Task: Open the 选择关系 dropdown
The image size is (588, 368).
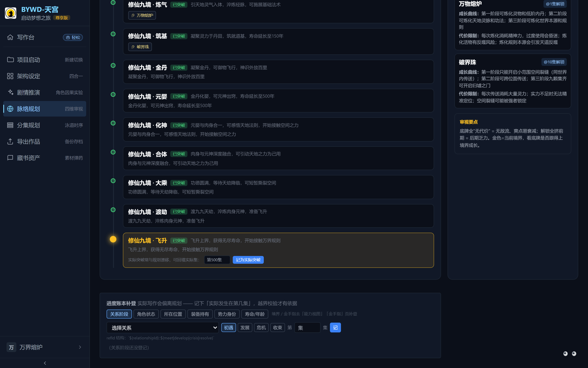Action: coord(163,328)
